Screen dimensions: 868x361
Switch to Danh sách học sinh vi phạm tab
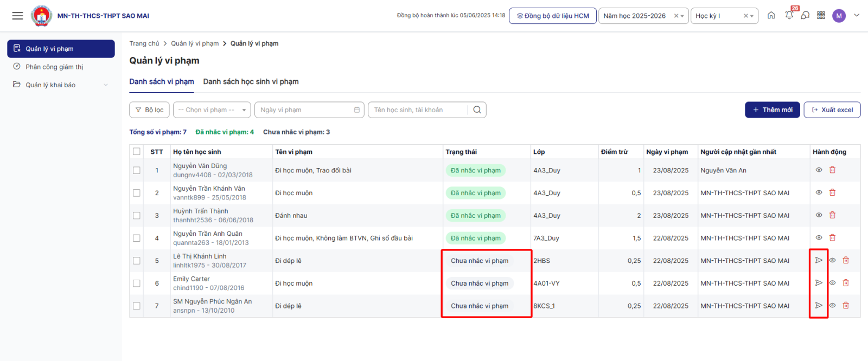coord(251,82)
